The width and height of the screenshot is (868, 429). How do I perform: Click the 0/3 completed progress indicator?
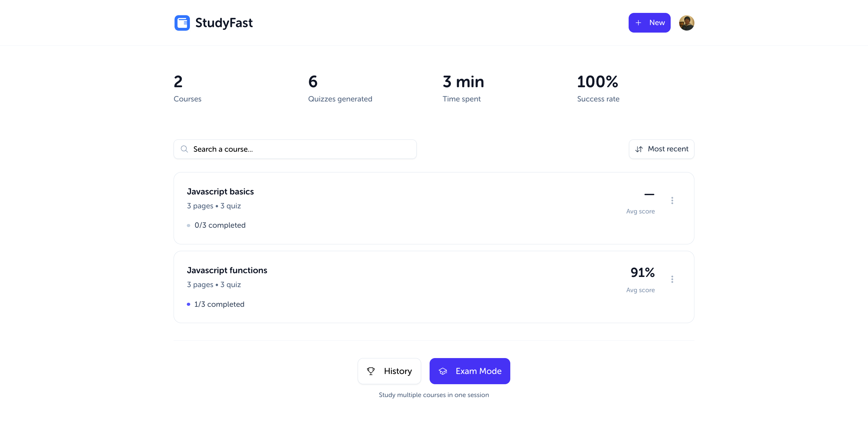click(x=219, y=225)
